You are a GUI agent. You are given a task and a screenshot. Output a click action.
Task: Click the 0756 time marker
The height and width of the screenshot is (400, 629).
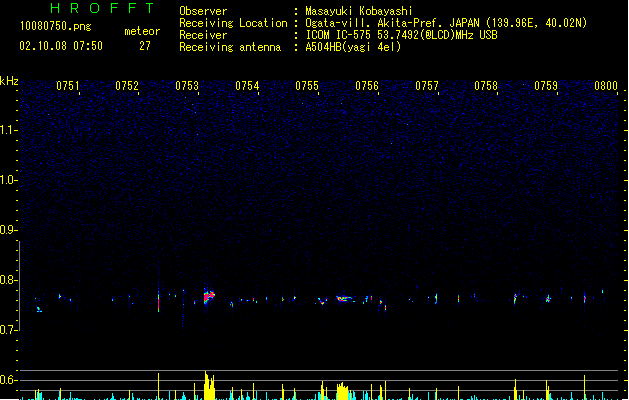click(x=367, y=86)
